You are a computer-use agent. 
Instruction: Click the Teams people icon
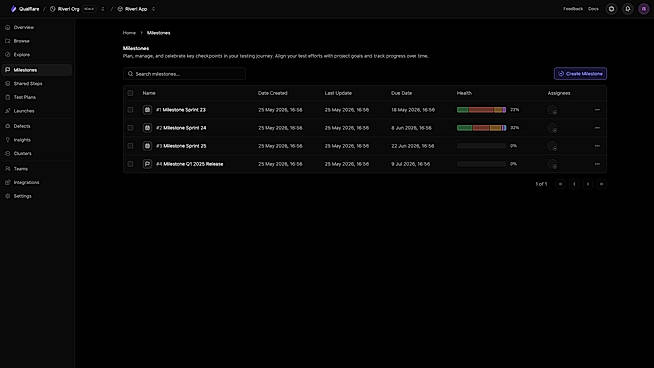coord(8,169)
